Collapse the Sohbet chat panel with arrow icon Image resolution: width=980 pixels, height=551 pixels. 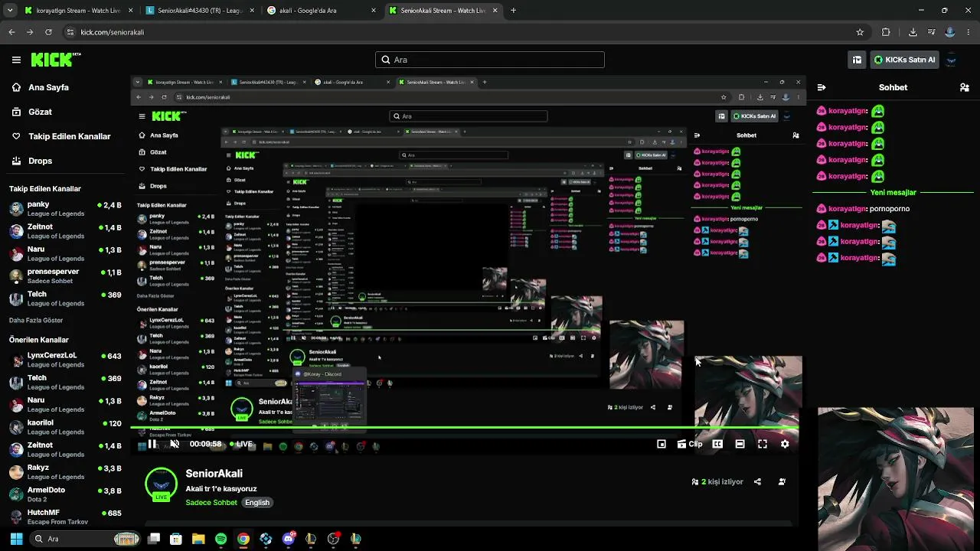click(x=822, y=87)
